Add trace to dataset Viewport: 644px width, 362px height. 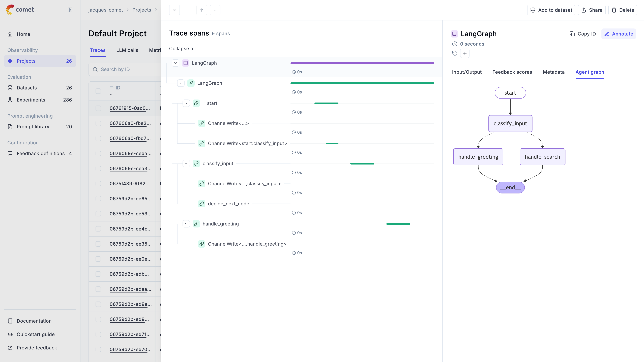click(x=551, y=10)
